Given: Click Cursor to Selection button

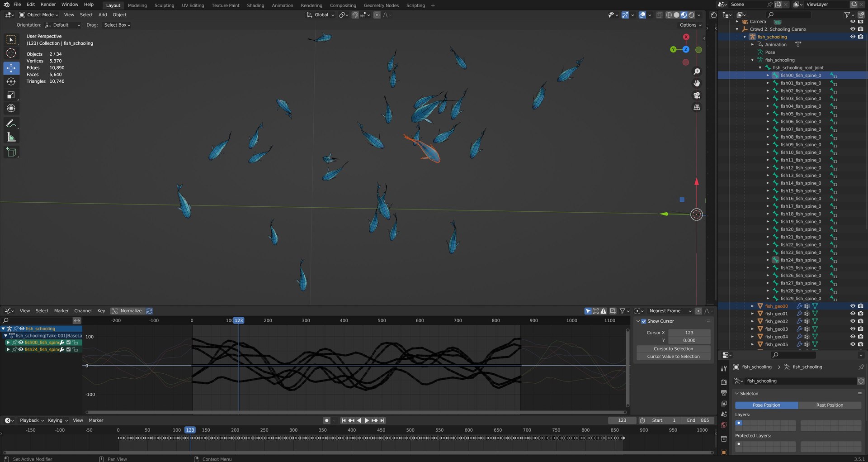Looking at the screenshot, I should click(673, 349).
